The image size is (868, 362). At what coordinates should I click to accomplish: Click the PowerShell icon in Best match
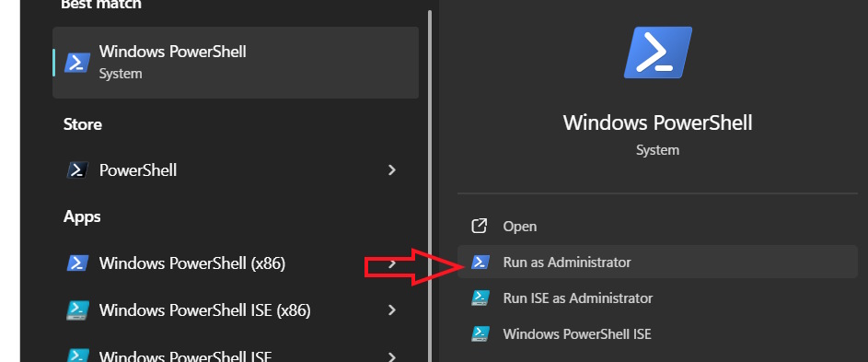pyautogui.click(x=77, y=63)
